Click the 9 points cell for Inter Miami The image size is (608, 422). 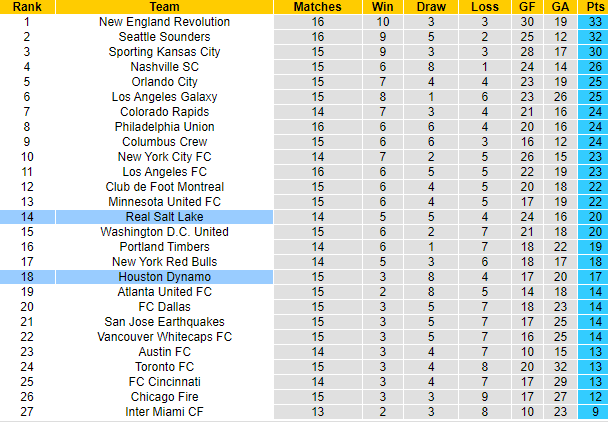594,411
